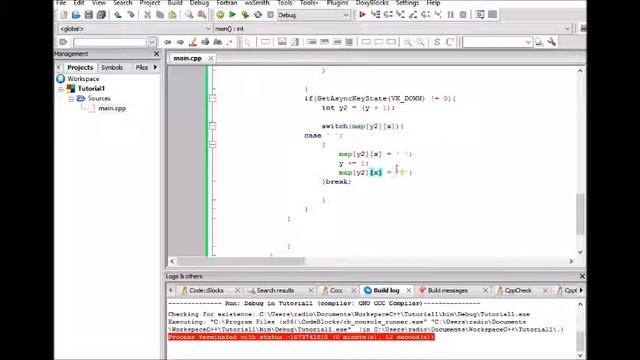Viewport: 640px width, 360px height.
Task: Show more Management tabs with right arrow
Action: [x=155, y=67]
